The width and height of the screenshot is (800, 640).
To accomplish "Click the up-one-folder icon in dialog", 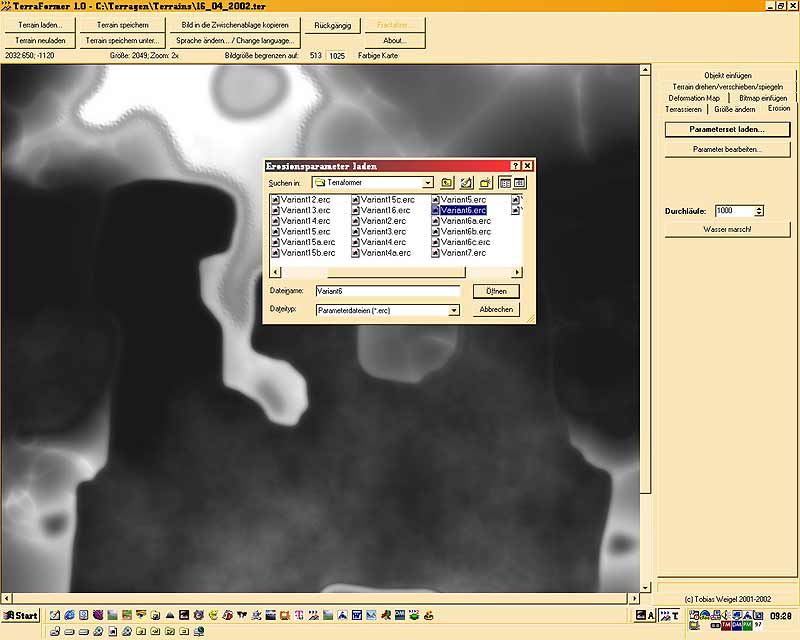I will 448,183.
